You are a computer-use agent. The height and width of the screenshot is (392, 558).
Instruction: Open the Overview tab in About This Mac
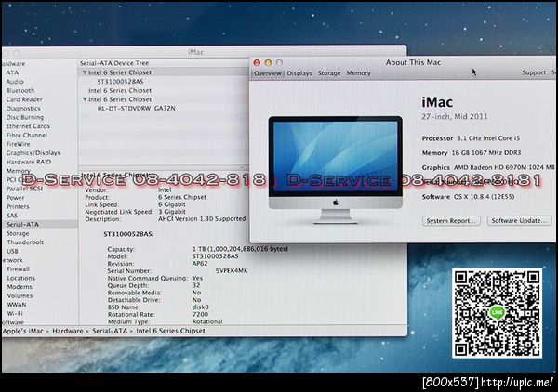pyautogui.click(x=268, y=73)
